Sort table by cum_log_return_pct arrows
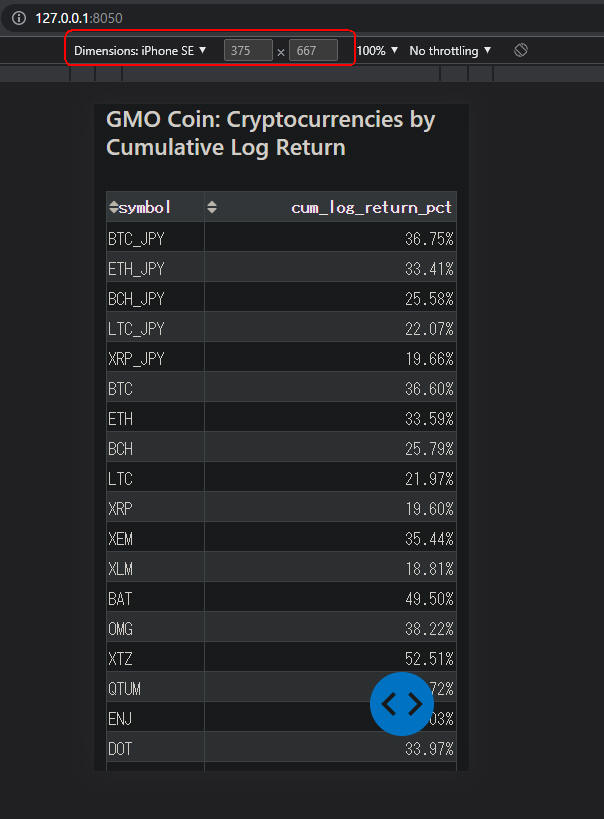The image size is (604, 819). point(212,207)
